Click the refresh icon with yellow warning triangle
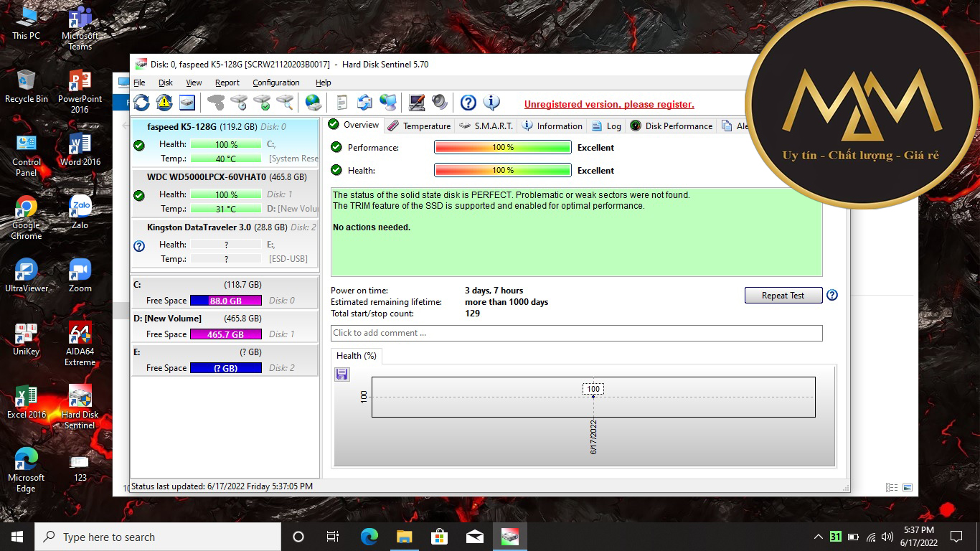The height and width of the screenshot is (551, 980). [164, 103]
